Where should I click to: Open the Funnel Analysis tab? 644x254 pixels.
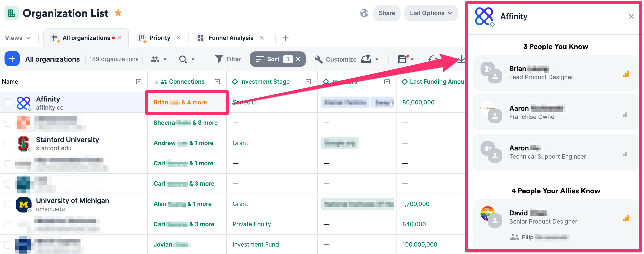[230, 38]
